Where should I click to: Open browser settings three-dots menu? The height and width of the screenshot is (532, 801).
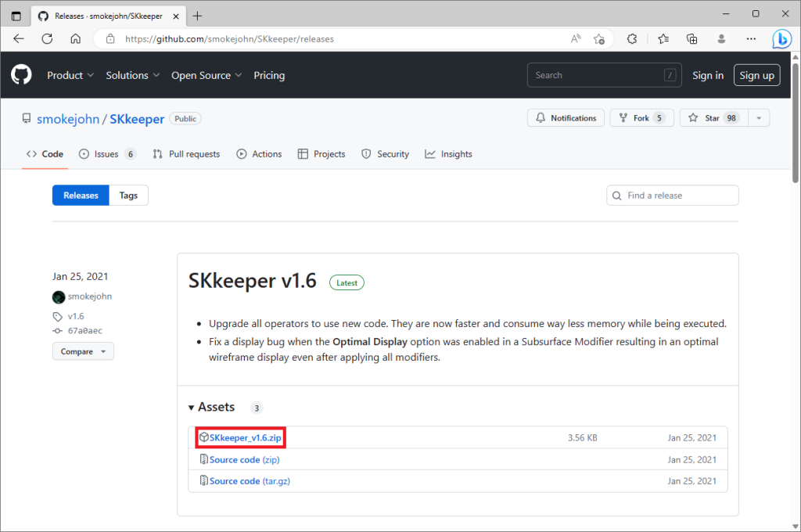click(x=751, y=38)
